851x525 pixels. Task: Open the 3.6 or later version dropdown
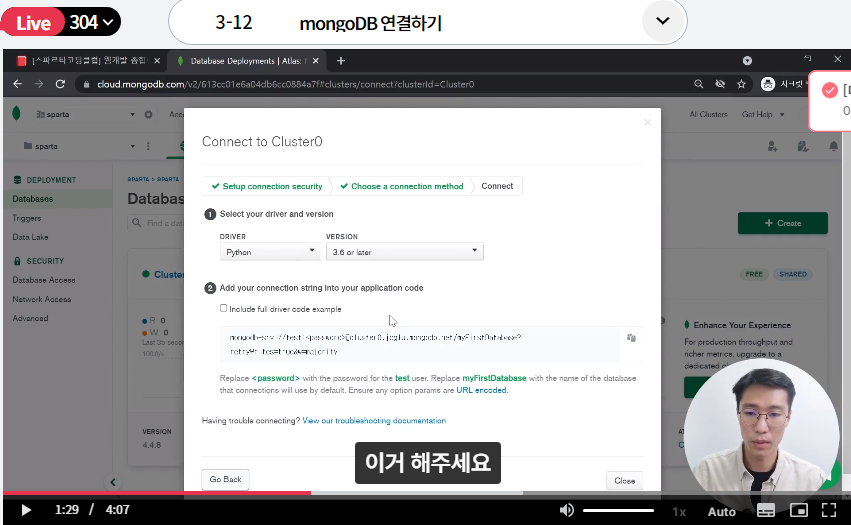coord(404,252)
